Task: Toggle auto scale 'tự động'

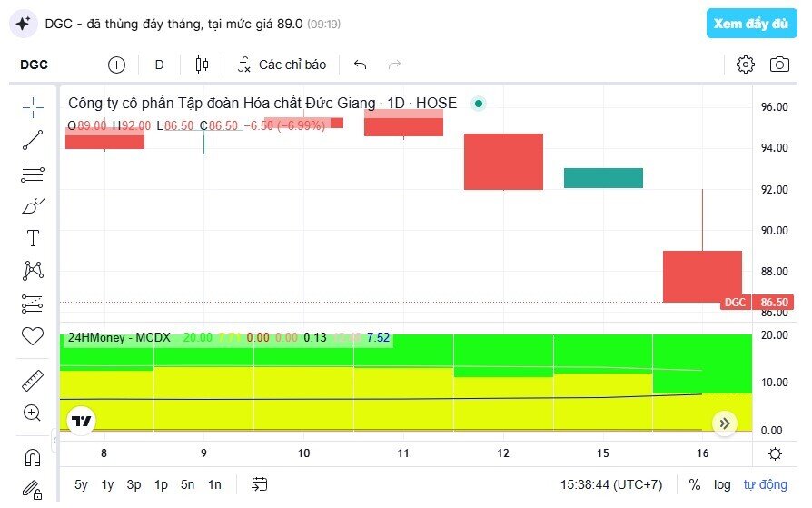Action: (x=765, y=484)
